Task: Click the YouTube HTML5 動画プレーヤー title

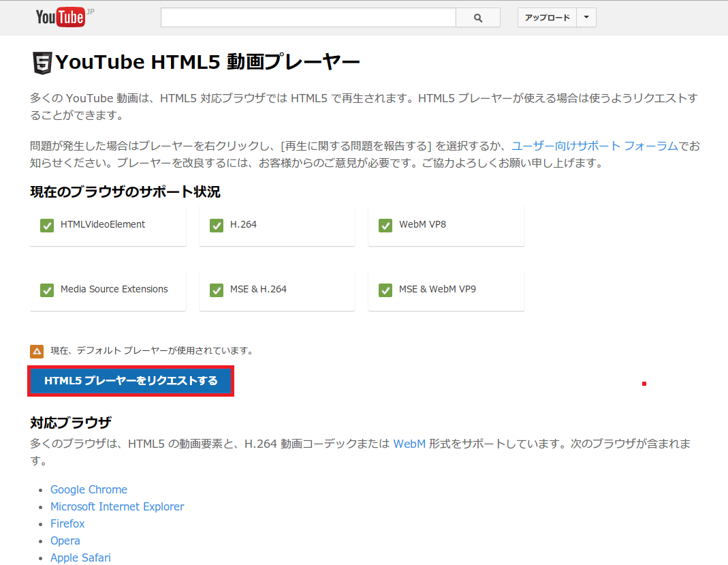Action: click(x=208, y=62)
